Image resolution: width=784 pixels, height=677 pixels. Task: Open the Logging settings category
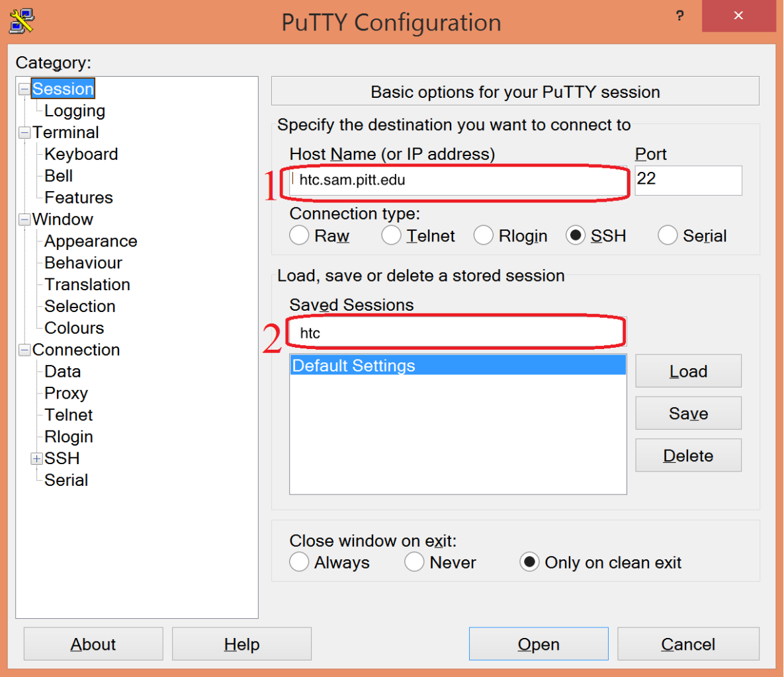click(x=75, y=111)
